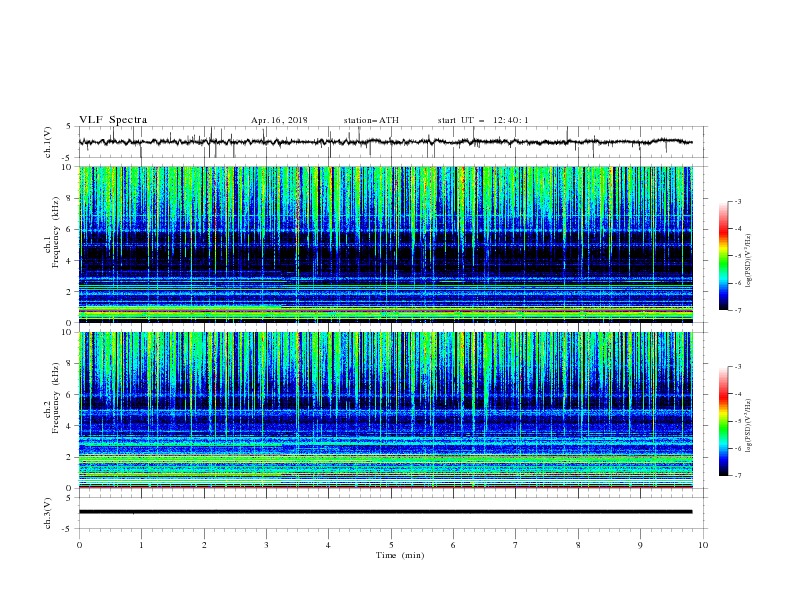Click the ch.1 frequency tick label "6"
Screen dimensions: 792x612
tap(70, 229)
